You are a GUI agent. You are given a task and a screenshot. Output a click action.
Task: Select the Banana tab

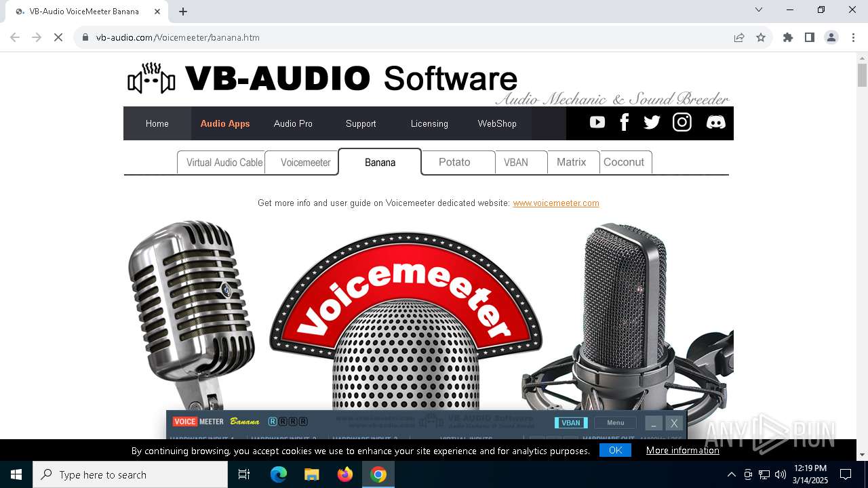coord(380,162)
